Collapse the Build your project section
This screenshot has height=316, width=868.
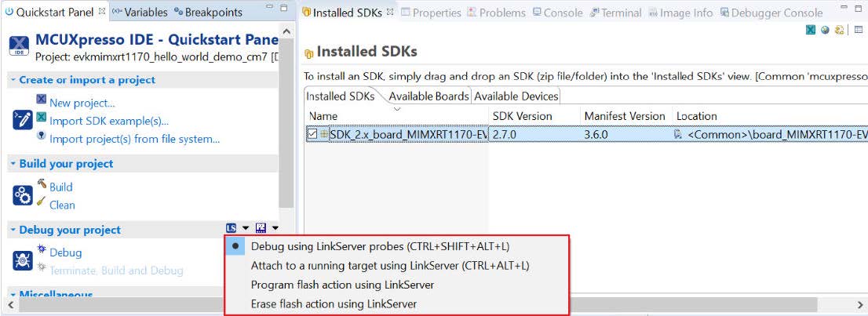13,164
